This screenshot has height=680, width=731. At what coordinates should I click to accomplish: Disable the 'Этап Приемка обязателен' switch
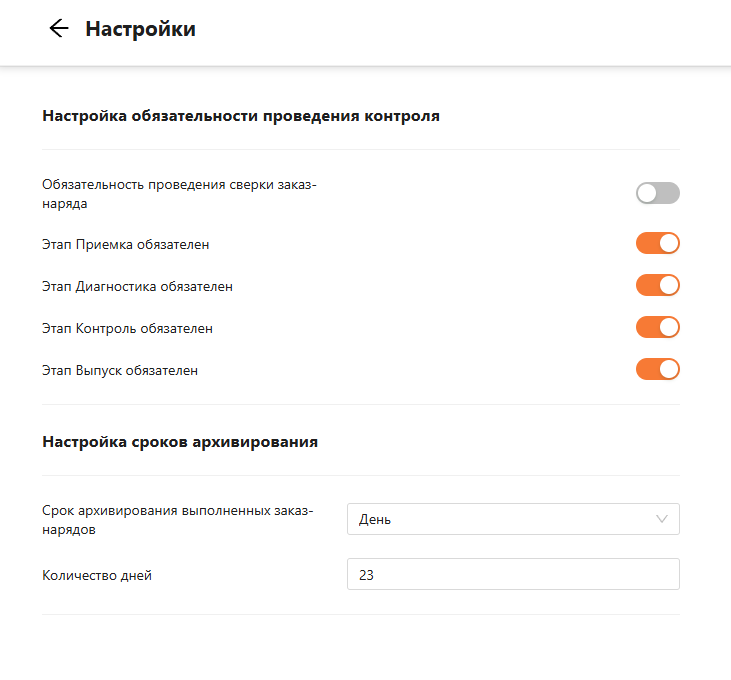(657, 243)
